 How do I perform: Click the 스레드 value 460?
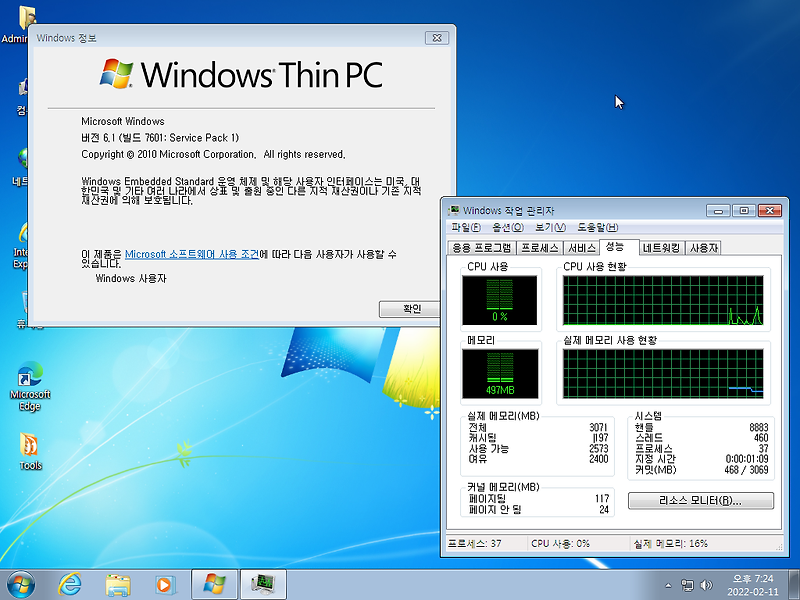761,438
